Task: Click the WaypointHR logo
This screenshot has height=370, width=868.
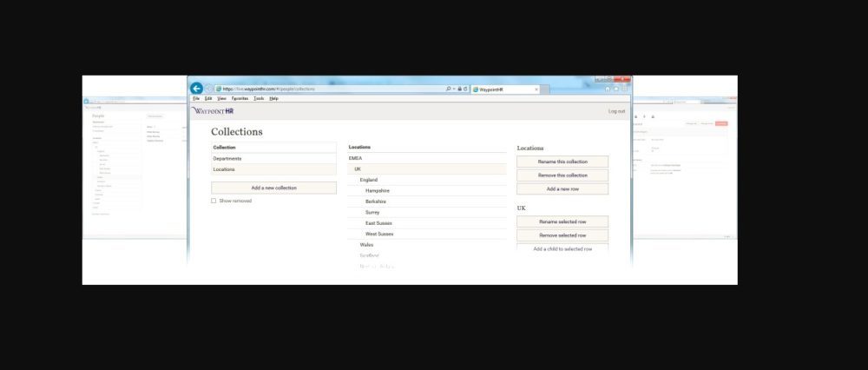Action: point(213,111)
